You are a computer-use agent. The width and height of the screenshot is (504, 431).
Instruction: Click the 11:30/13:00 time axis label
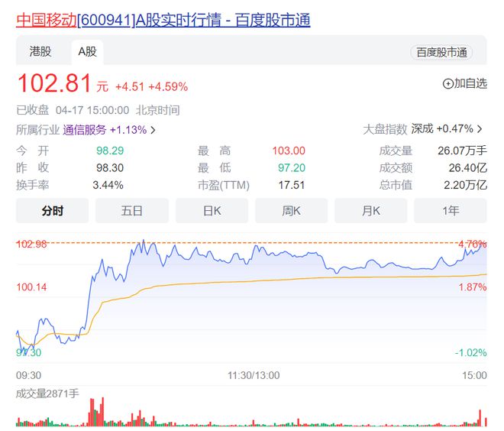click(254, 375)
